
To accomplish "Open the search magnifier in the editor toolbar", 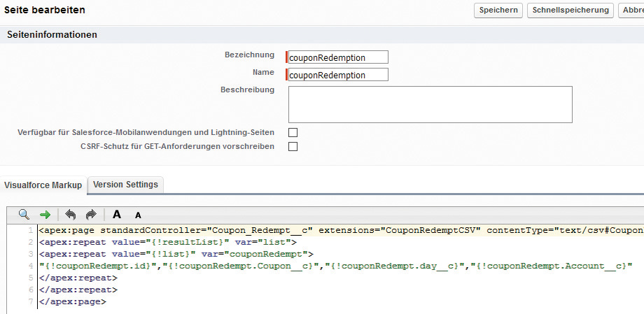I will [24, 215].
